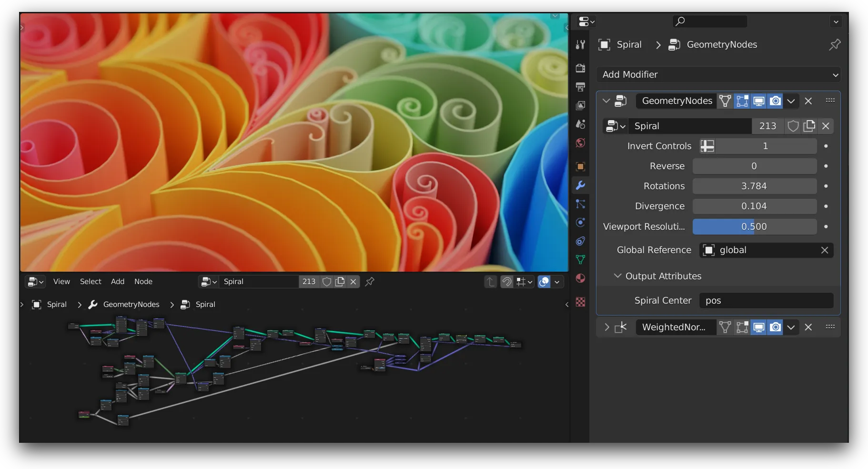Click the node editor pin icon
The height and width of the screenshot is (469, 868).
coord(370,282)
